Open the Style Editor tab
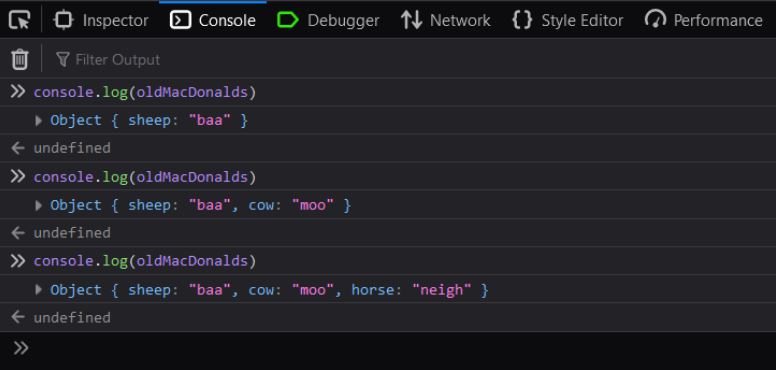This screenshot has width=776, height=370. [x=568, y=20]
